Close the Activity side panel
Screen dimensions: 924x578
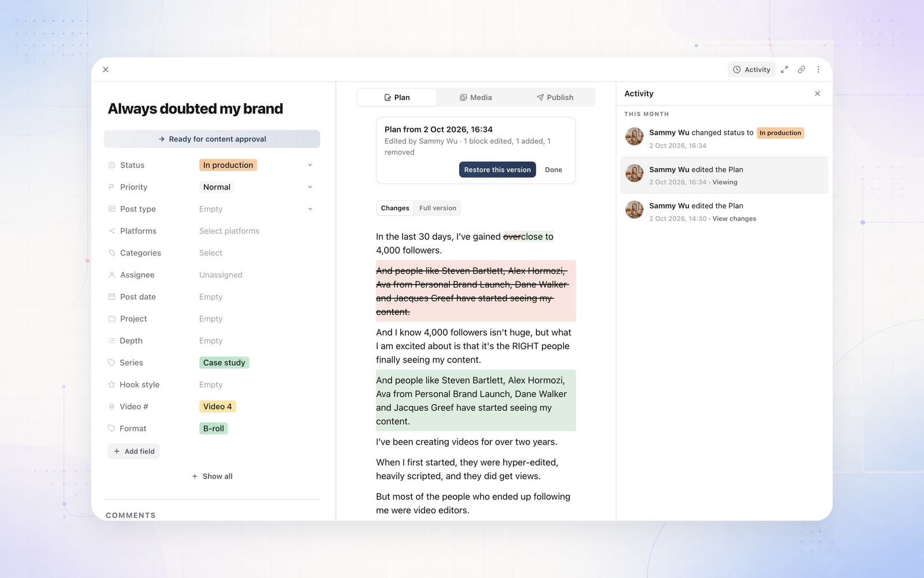pos(817,94)
